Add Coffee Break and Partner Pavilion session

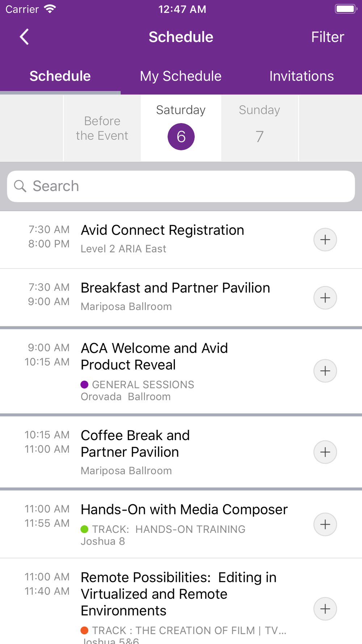325,452
